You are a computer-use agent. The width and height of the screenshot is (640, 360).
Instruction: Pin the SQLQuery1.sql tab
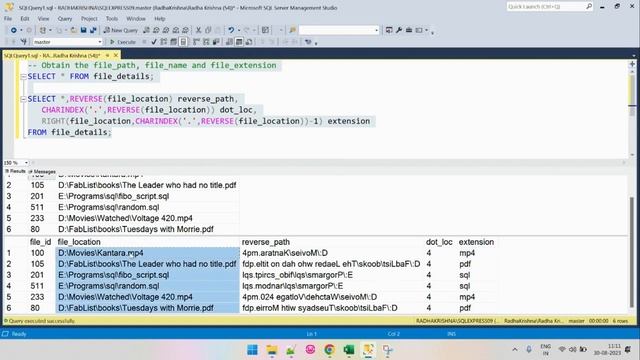[108, 55]
